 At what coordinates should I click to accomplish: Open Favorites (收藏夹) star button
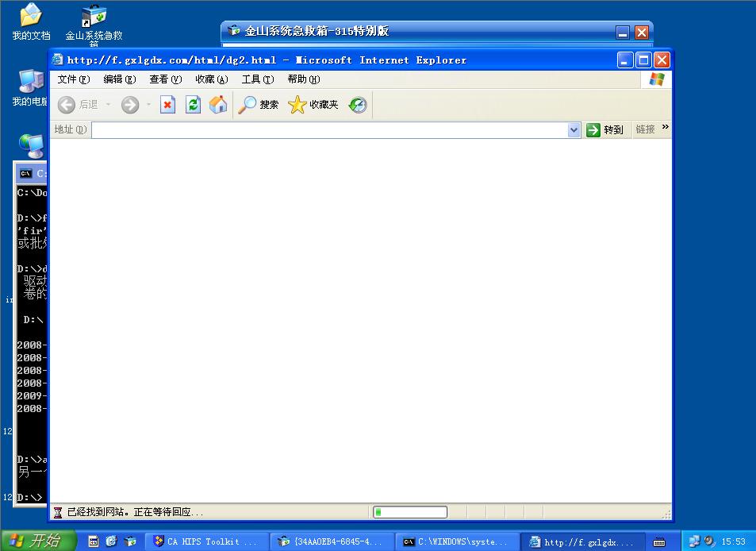click(x=313, y=105)
